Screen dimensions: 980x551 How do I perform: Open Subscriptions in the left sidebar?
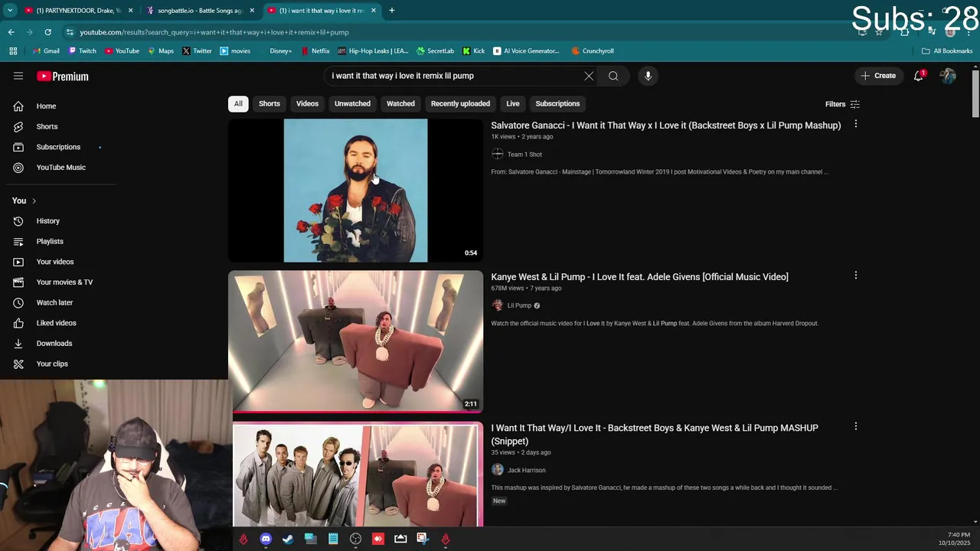tap(57, 147)
